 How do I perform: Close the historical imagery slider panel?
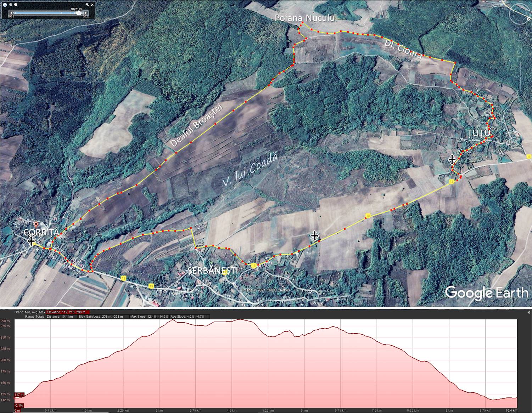click(x=93, y=5)
